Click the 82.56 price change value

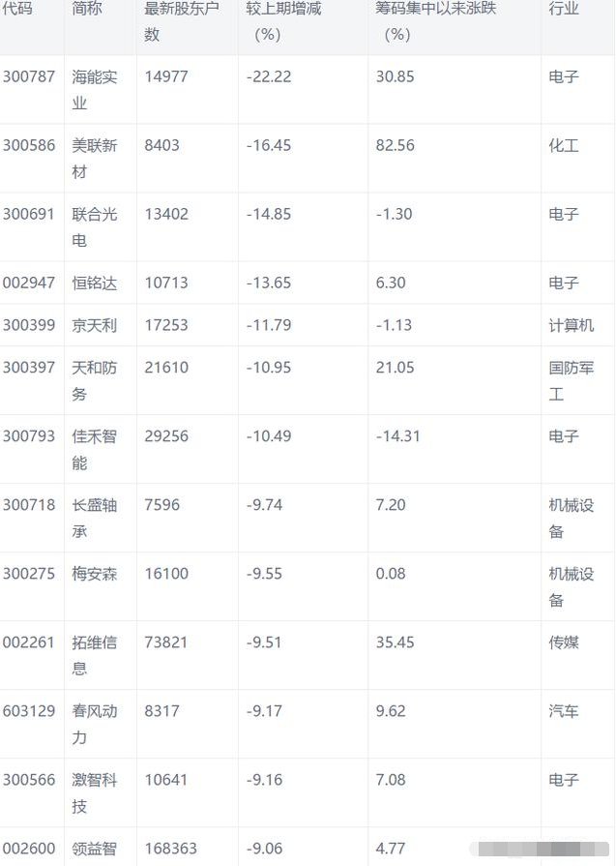[396, 145]
